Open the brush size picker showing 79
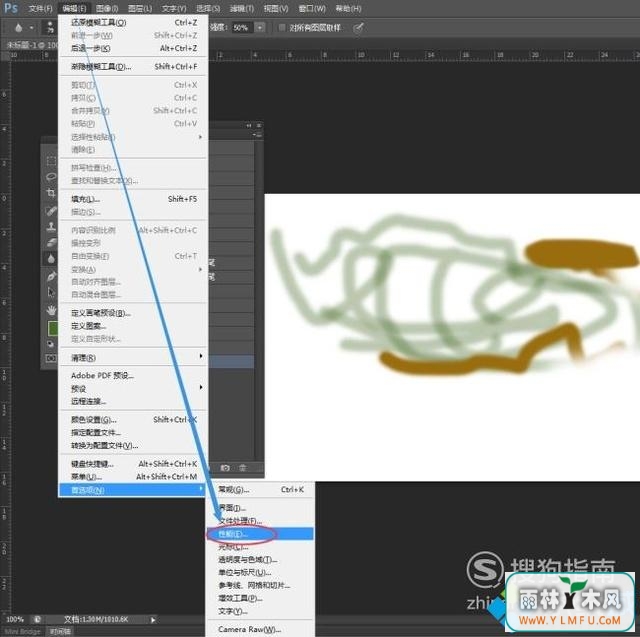 click(x=50, y=27)
